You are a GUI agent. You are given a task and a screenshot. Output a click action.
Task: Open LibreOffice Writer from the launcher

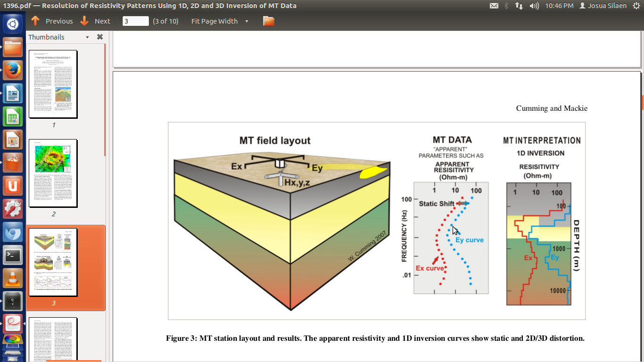12,93
